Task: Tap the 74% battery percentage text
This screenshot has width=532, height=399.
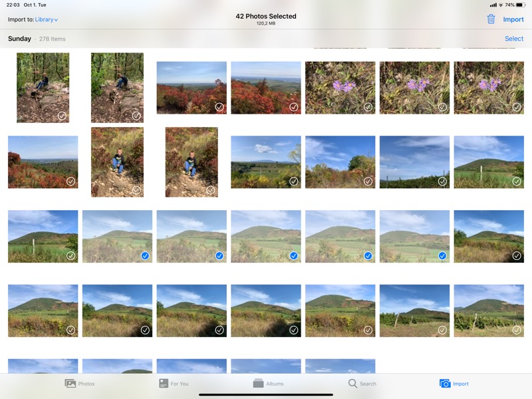Action: pyautogui.click(x=509, y=5)
